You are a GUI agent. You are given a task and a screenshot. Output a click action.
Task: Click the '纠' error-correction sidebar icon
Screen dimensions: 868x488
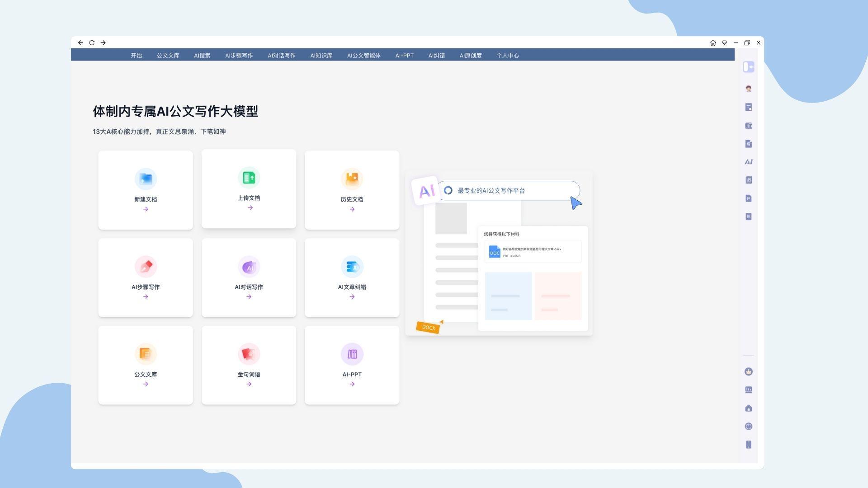(x=748, y=180)
